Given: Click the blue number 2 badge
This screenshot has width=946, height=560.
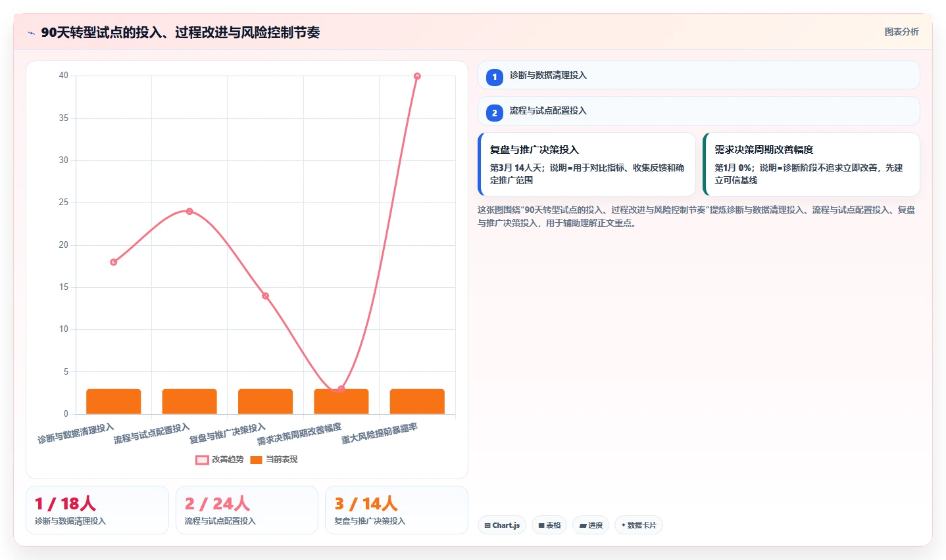Looking at the screenshot, I should (495, 112).
